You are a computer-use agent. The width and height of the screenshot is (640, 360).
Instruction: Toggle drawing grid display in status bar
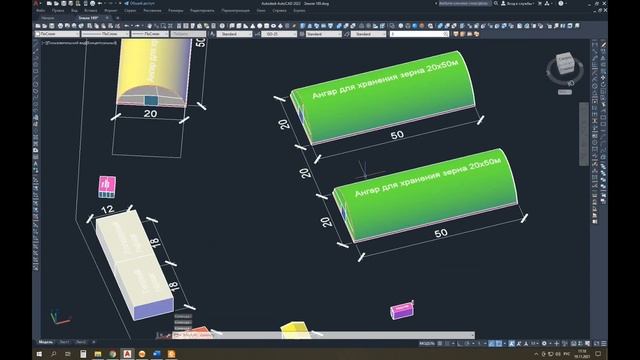click(440, 343)
